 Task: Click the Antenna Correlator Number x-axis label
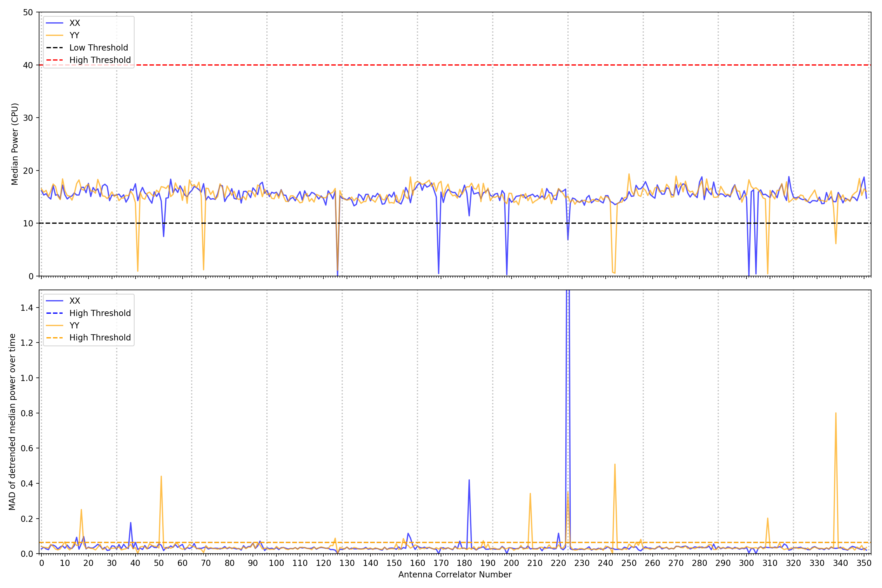pyautogui.click(x=455, y=575)
